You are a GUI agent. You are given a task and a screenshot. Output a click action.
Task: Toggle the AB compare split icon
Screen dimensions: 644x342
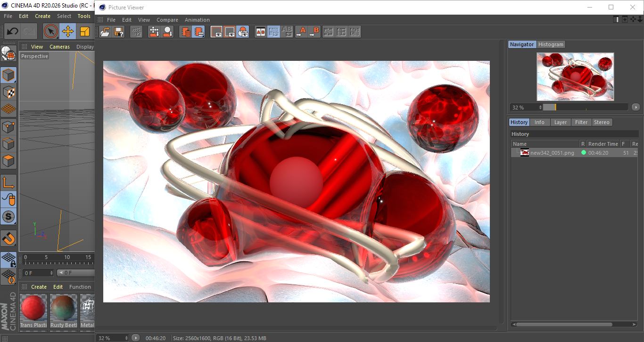[x=260, y=32]
